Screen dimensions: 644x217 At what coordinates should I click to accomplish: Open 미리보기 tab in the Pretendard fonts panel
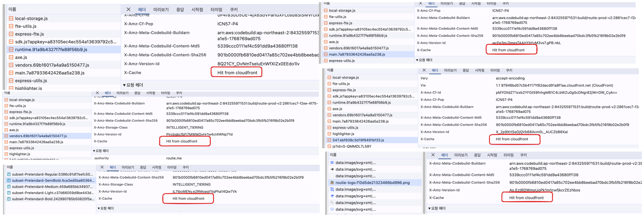pos(128,167)
